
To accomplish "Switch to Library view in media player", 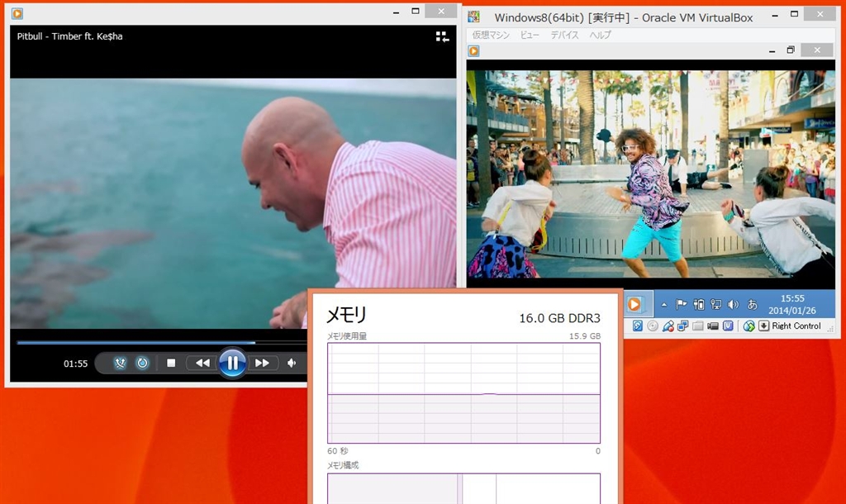I will point(442,36).
